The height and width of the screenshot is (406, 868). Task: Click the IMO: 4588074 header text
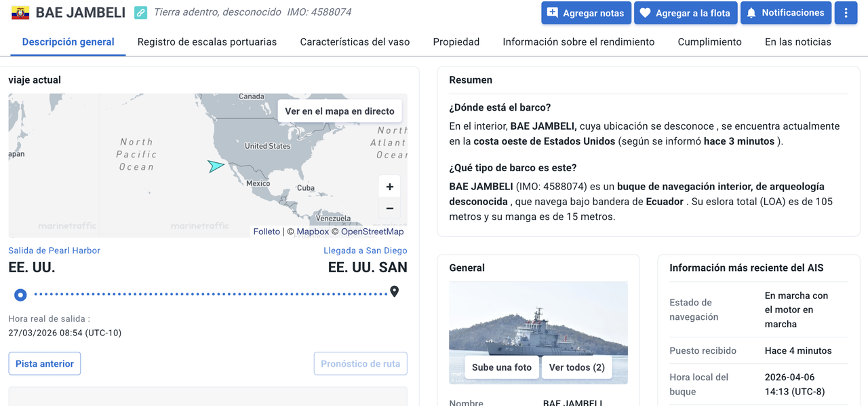(319, 12)
